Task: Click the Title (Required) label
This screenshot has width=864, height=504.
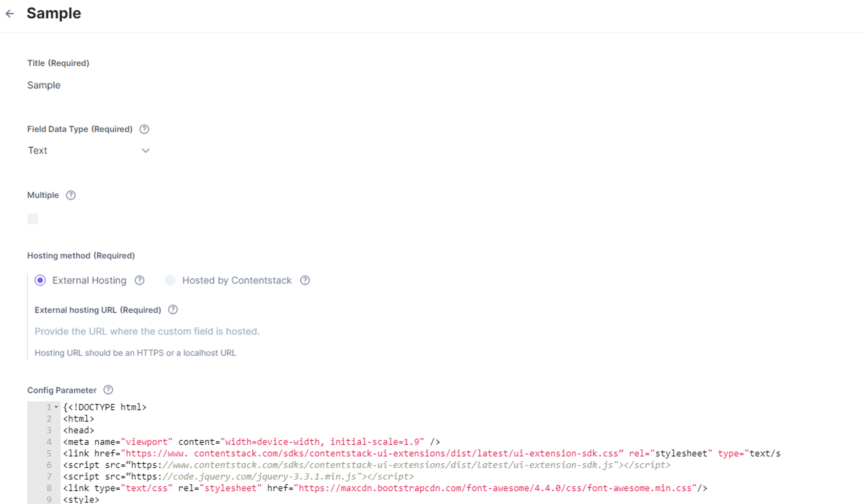Action: (x=58, y=63)
